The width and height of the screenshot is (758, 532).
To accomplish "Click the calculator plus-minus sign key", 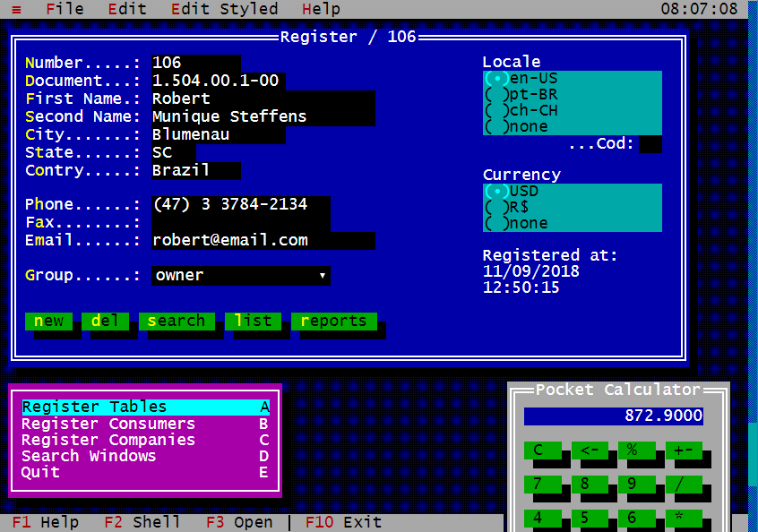I will 684,450.
